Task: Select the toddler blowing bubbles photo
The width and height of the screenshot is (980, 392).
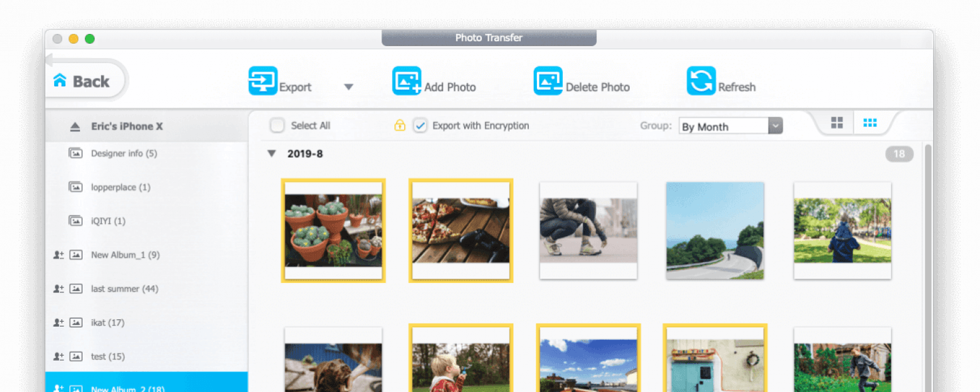Action: pyautogui.click(x=461, y=358)
